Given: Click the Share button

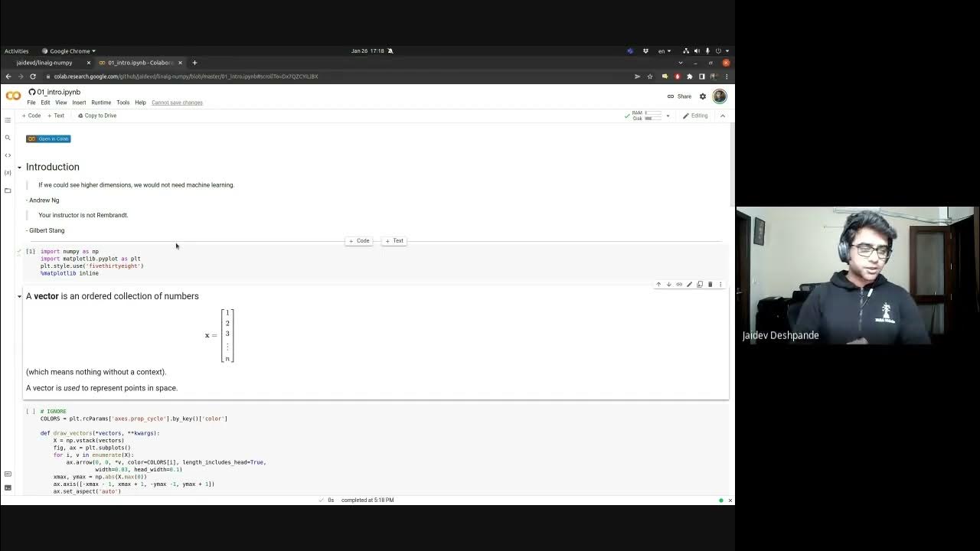Looking at the screenshot, I should 679,96.
